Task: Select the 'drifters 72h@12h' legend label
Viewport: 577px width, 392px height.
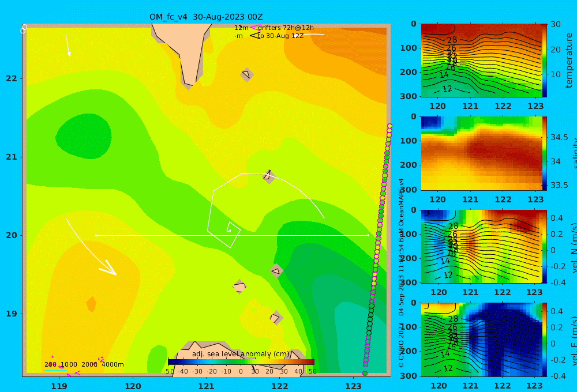Action: 286,28
